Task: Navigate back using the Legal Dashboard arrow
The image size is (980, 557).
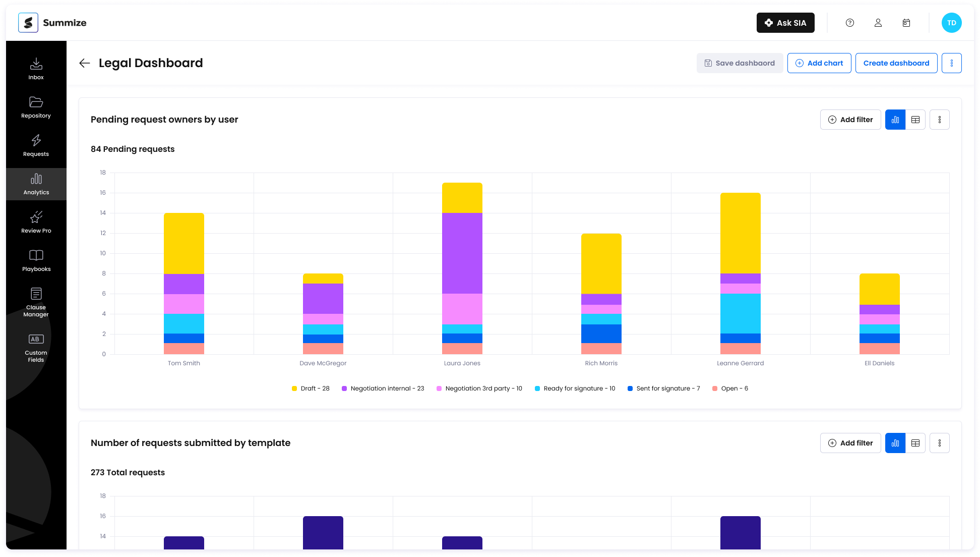Action: (x=84, y=63)
